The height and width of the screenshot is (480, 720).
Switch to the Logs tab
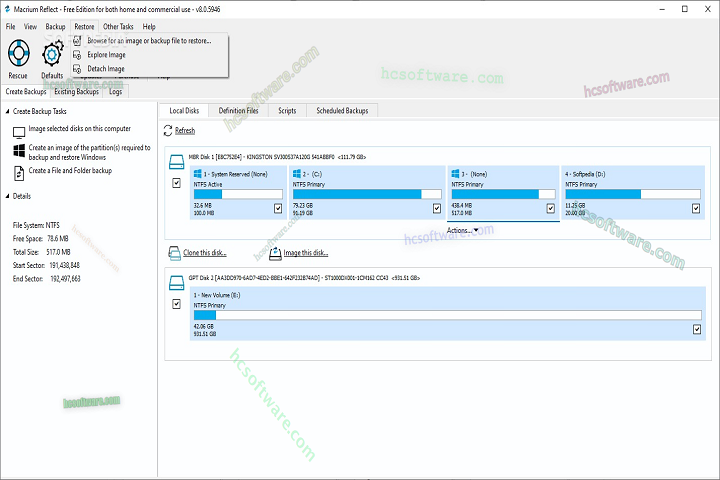tap(116, 91)
